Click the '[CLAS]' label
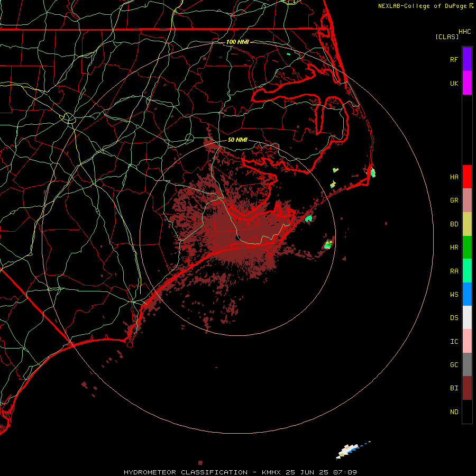Viewport: 476px width, 476px height. [447, 37]
